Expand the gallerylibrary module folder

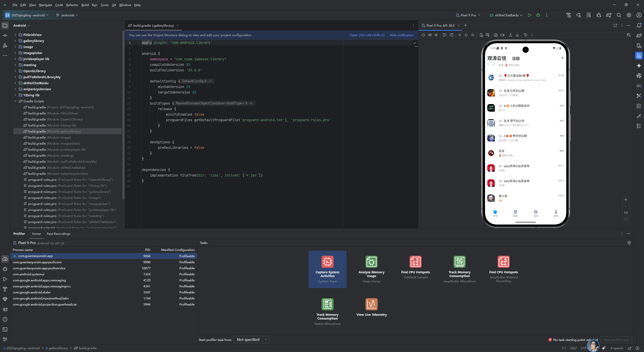(15, 41)
